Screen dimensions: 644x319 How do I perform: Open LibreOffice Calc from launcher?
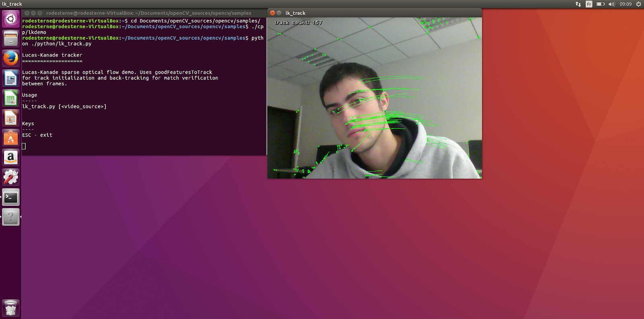coord(11,98)
